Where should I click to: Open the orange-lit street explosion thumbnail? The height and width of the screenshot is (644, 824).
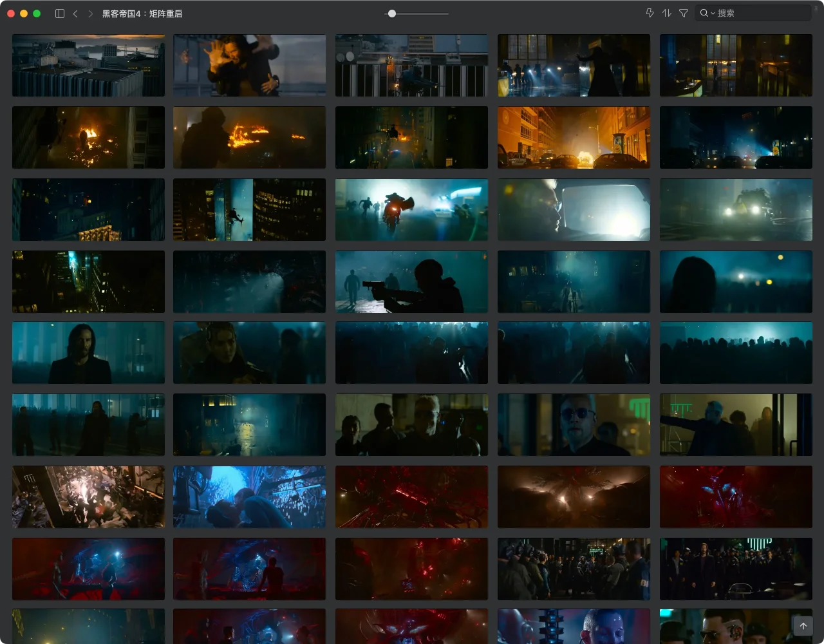(574, 138)
